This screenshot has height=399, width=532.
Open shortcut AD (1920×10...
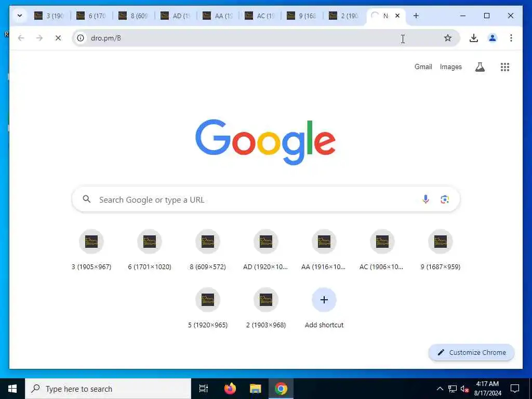[x=265, y=250]
